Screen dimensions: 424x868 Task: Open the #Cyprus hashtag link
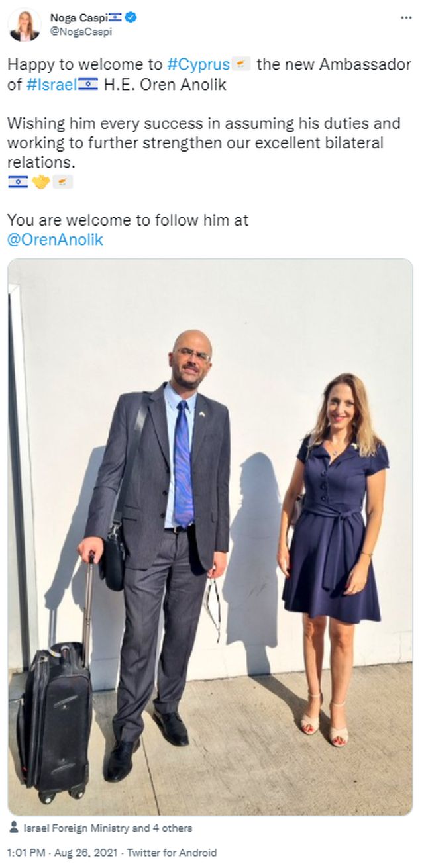point(199,65)
